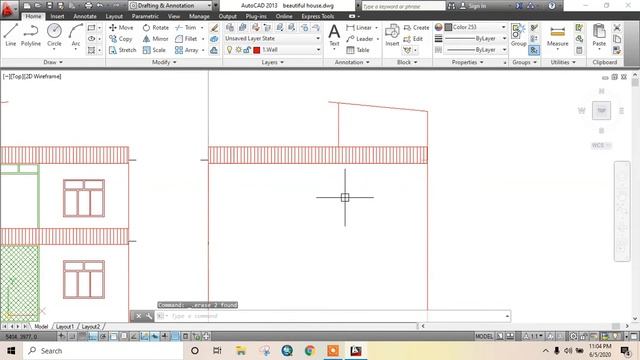The image size is (640, 360).
Task: Expand the Modify panel
Action: click(164, 62)
